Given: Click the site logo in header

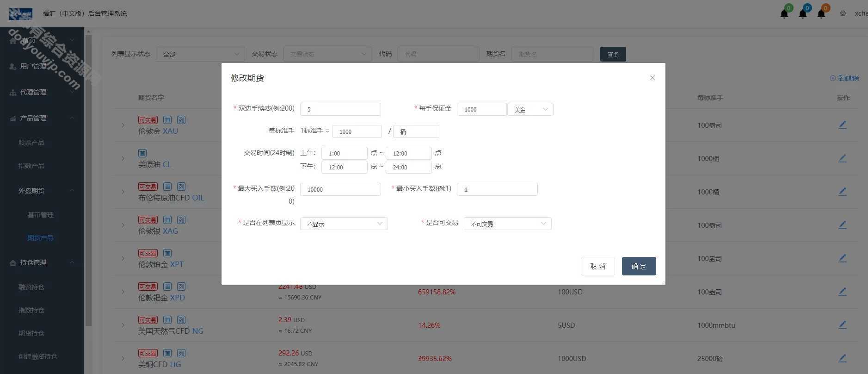Looking at the screenshot, I should pos(21,13).
